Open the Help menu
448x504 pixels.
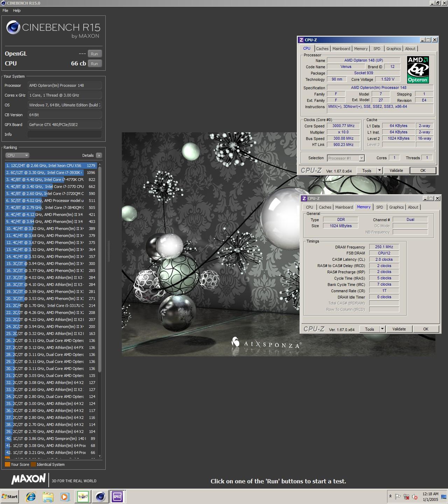(x=17, y=10)
